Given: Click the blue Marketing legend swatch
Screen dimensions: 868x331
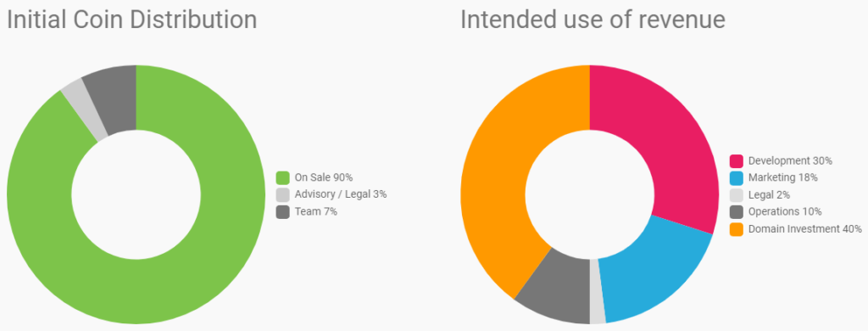Looking at the screenshot, I should [737, 178].
